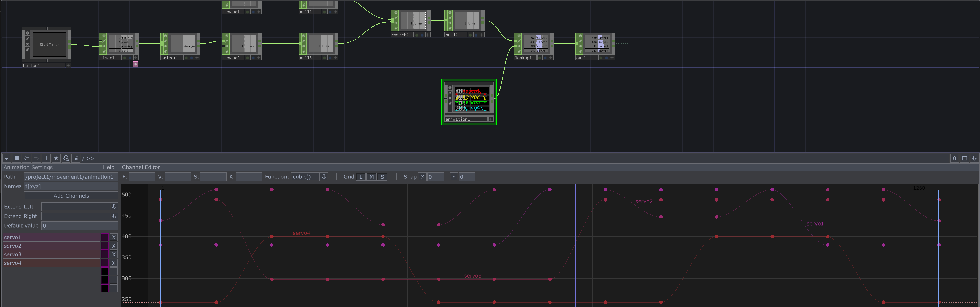Open the Function cubic() dropdown
This screenshot has width=980, height=307.
(x=323, y=177)
